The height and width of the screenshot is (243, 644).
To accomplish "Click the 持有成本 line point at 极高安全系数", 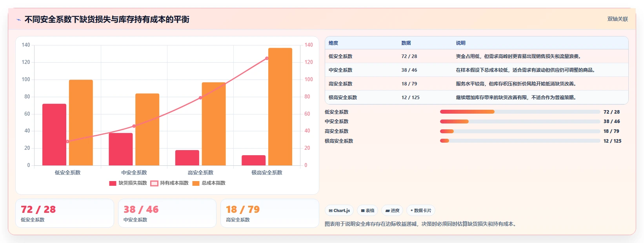I will [267, 58].
